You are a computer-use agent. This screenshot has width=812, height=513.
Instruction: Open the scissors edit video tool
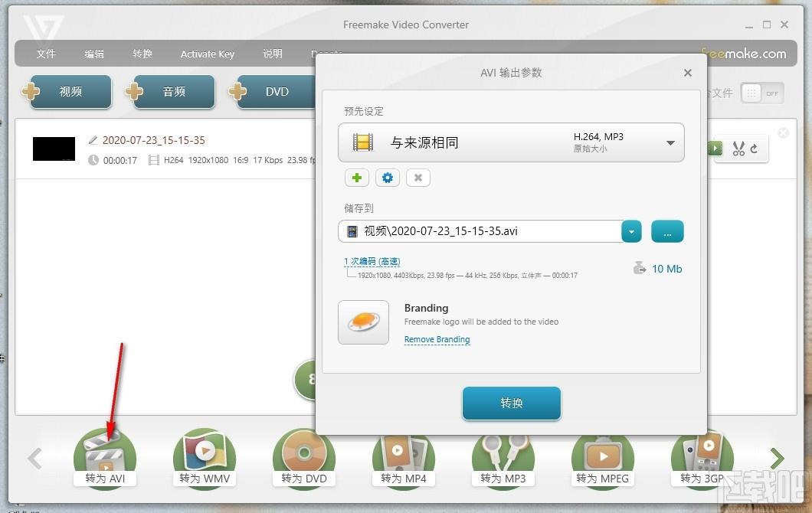739,149
